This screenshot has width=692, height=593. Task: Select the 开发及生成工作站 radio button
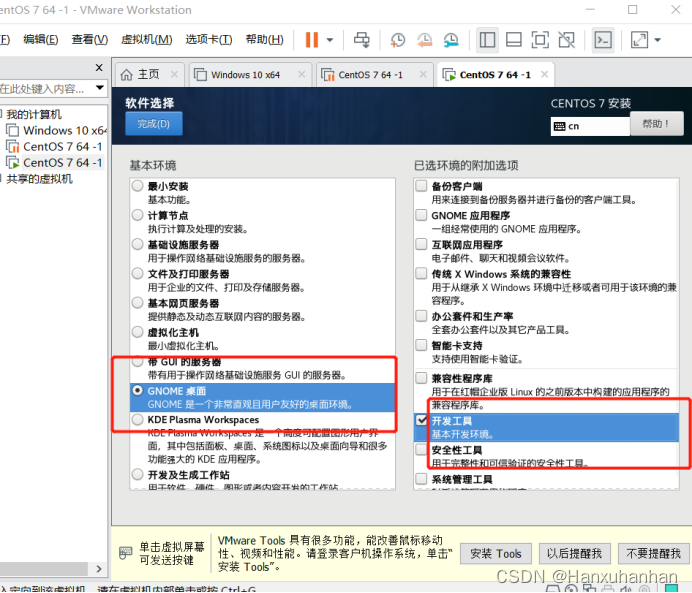[x=138, y=474]
